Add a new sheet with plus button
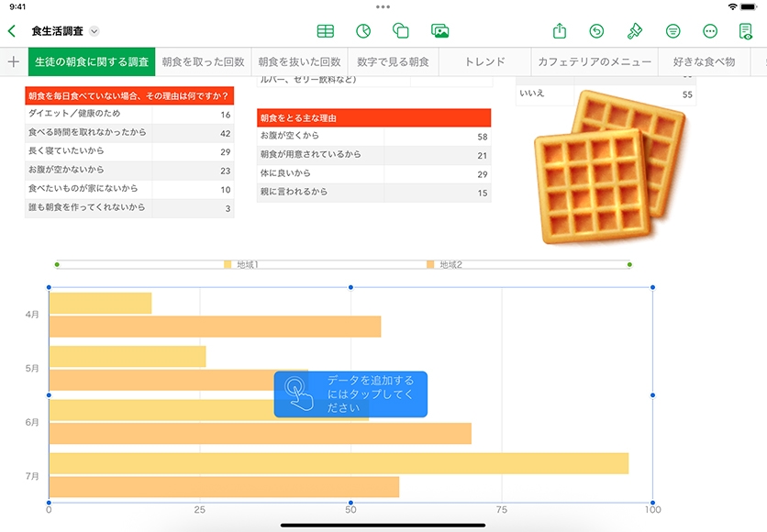 pyautogui.click(x=14, y=62)
